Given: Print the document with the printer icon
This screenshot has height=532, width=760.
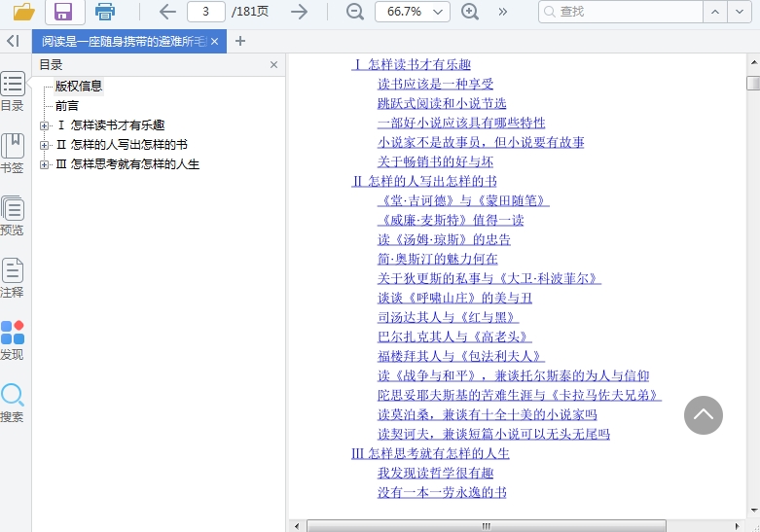Looking at the screenshot, I should [x=105, y=11].
